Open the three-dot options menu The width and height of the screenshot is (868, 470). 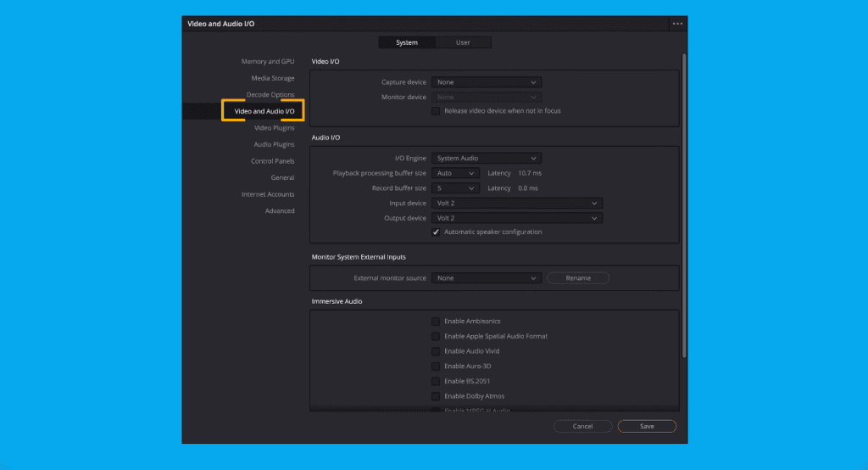(x=677, y=24)
